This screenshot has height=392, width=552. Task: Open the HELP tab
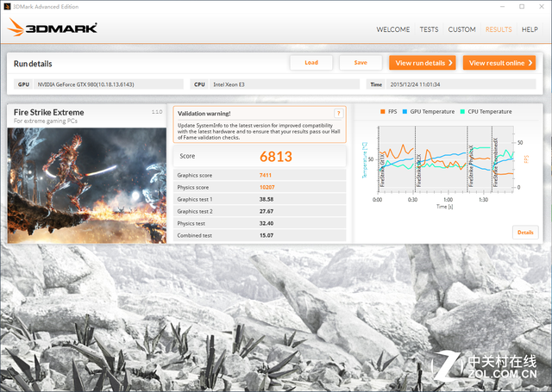530,29
